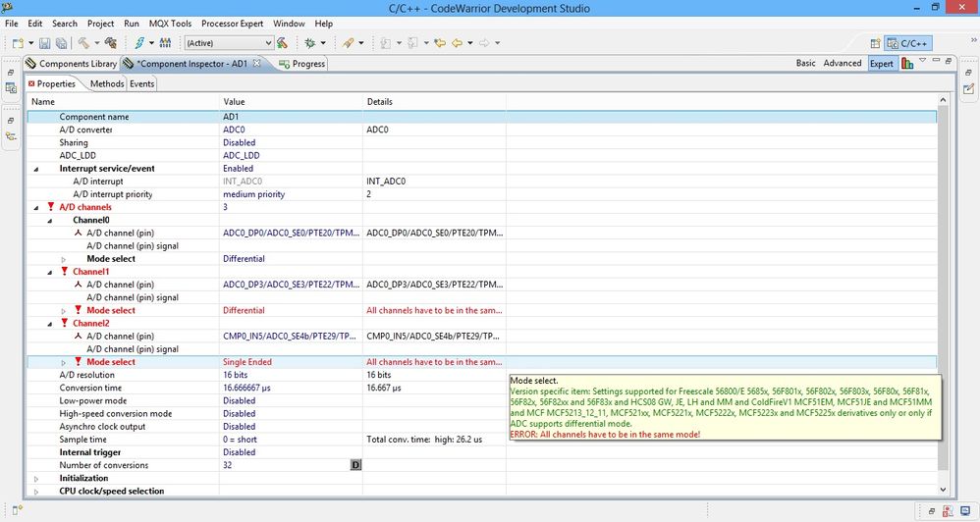This screenshot has height=522, width=980.
Task: Collapse the Channel0 node
Action: [x=49, y=221]
